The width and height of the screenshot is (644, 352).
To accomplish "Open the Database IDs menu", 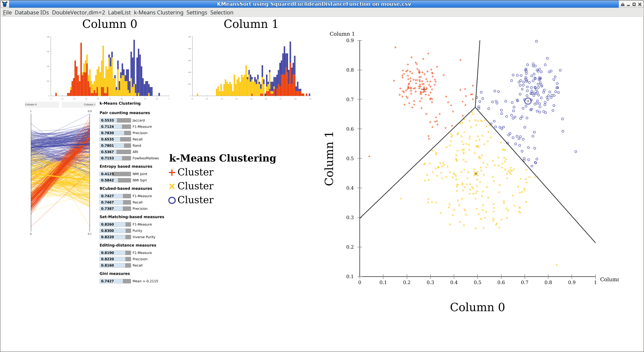I will (x=32, y=12).
